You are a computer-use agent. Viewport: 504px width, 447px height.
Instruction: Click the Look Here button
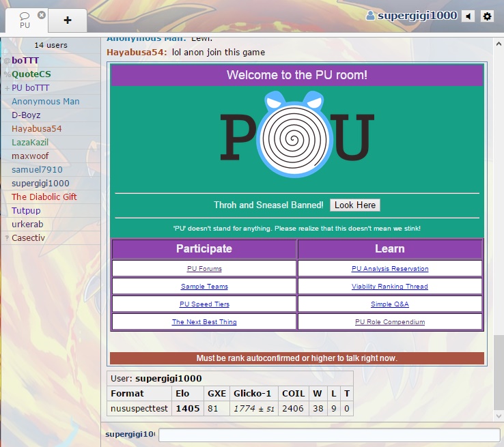[355, 205]
